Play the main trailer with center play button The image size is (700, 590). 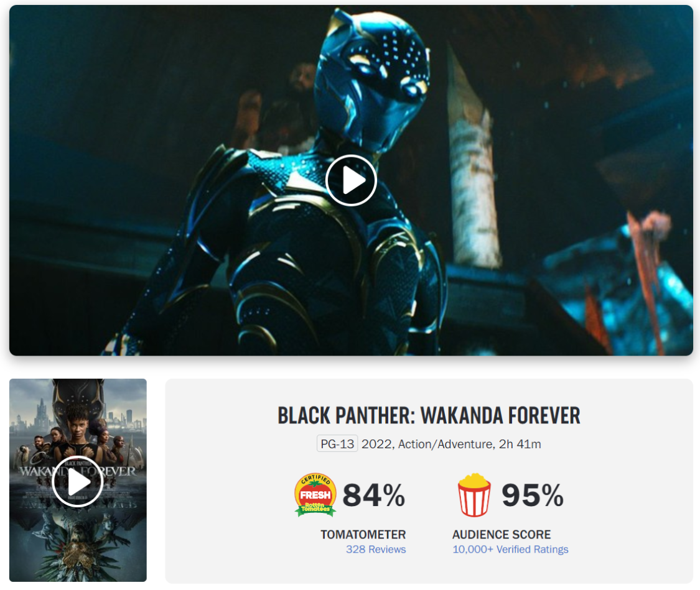[x=351, y=180]
